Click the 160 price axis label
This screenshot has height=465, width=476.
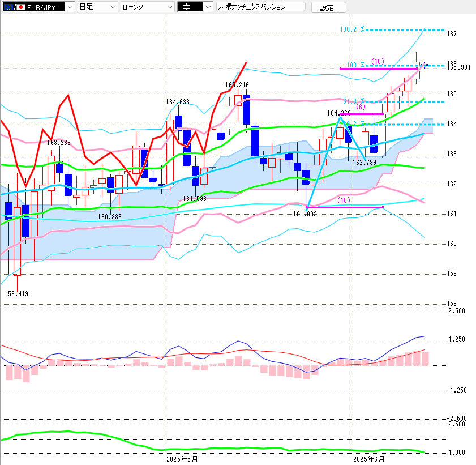coord(452,244)
